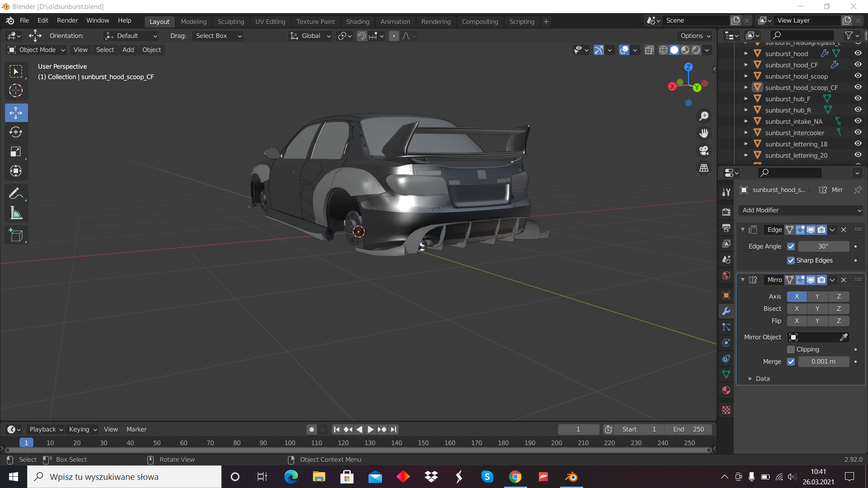Uncheck the Edge Angle checkbox
This screenshot has height=488, width=868.
coord(791,246)
